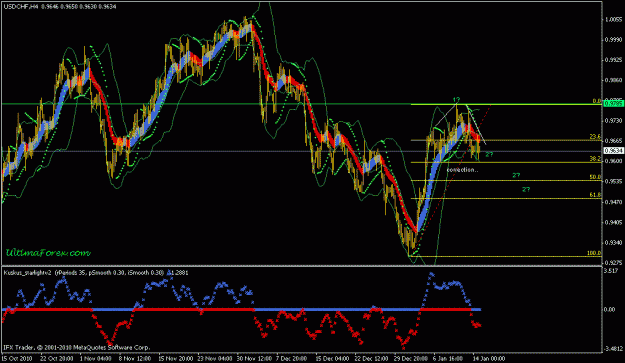The height and width of the screenshot is (363, 625).
Task: Click the 1 Nov 04:00 time label
Action: [x=96, y=358]
